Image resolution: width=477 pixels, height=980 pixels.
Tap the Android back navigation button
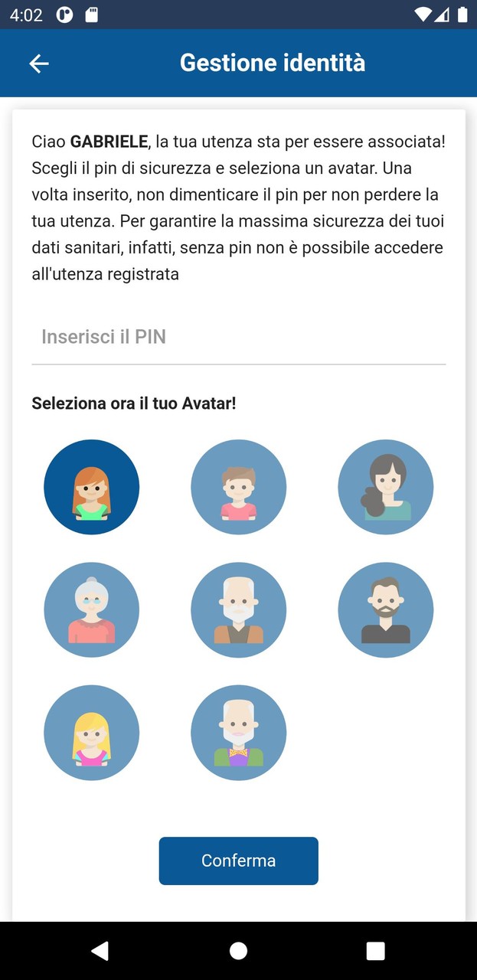coord(100,950)
